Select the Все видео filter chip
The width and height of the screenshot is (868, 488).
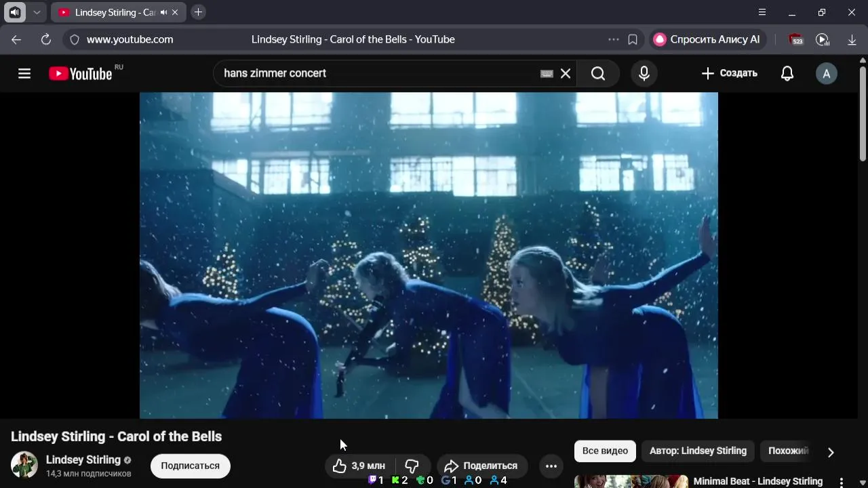605,451
